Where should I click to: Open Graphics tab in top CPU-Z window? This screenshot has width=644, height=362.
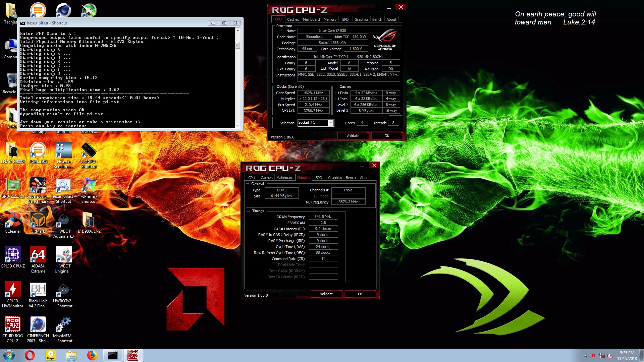point(361,19)
